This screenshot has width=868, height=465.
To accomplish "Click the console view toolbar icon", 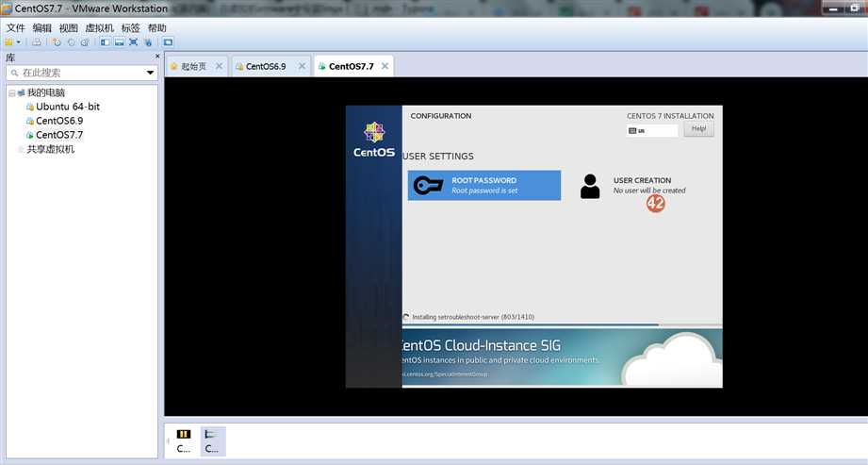I will coord(168,42).
